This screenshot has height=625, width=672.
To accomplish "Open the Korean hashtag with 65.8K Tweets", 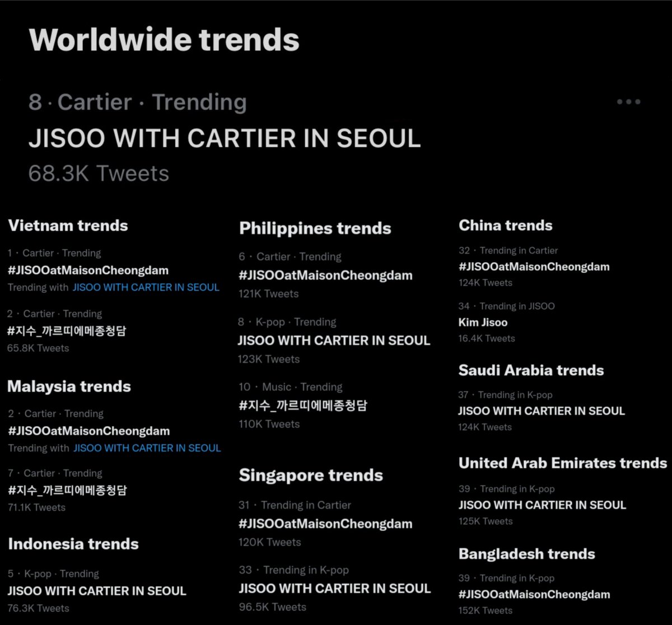I will (67, 330).
